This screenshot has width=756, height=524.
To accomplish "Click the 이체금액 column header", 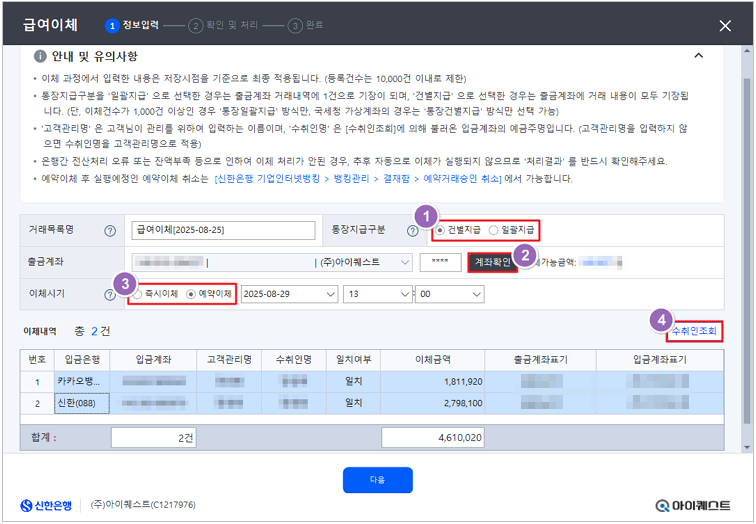I will point(432,360).
